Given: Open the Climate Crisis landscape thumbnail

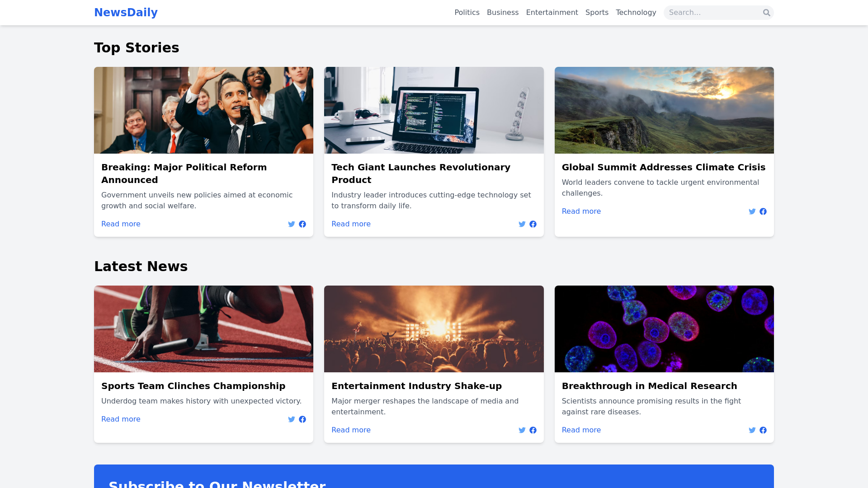Looking at the screenshot, I should pyautogui.click(x=664, y=110).
